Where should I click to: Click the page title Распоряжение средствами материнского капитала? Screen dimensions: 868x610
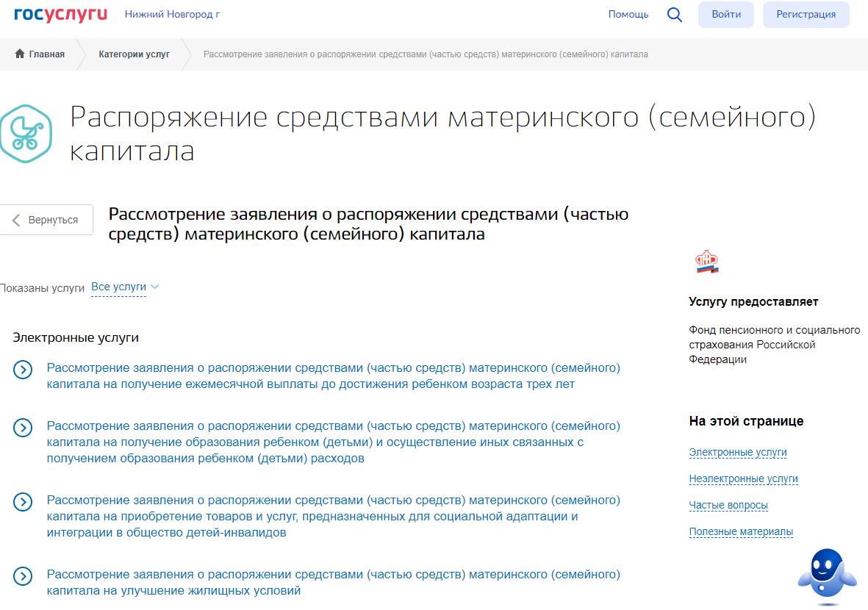pos(443,134)
